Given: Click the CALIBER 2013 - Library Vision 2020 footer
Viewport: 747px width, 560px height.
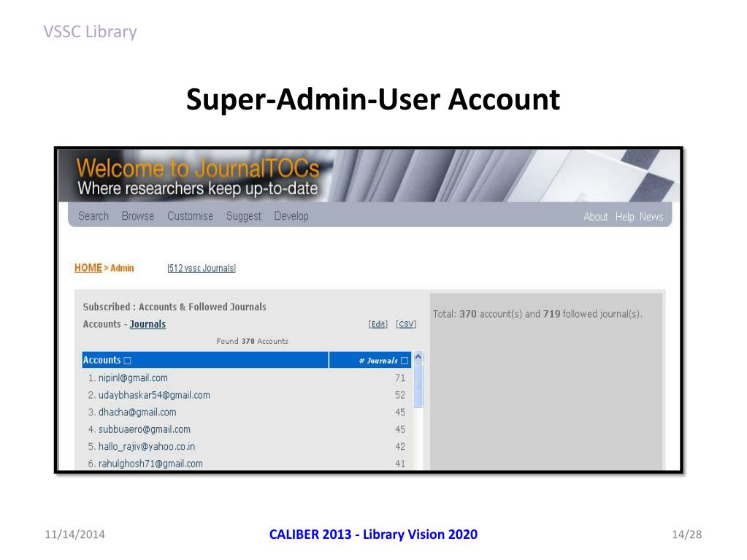Looking at the screenshot, I should point(374,534).
